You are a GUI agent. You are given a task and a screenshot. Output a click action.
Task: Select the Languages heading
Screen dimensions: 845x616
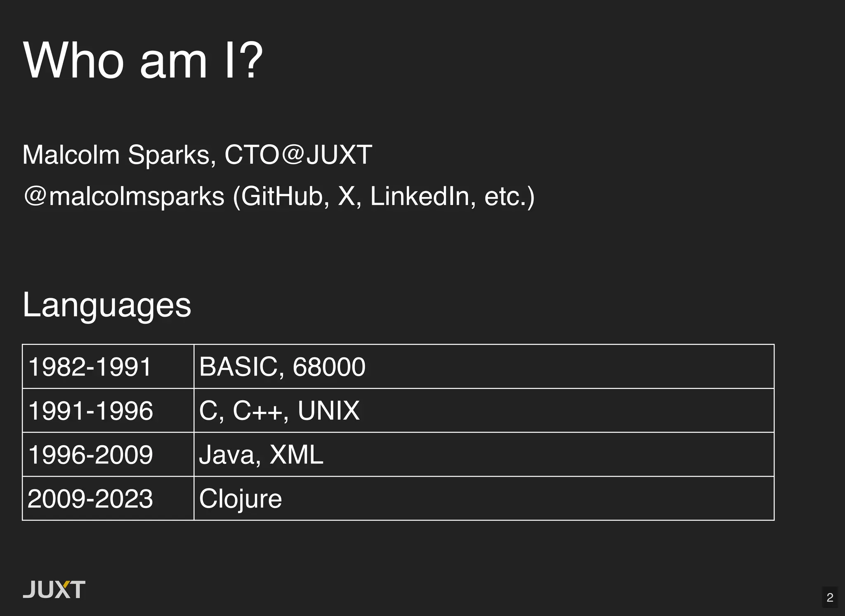point(107,305)
